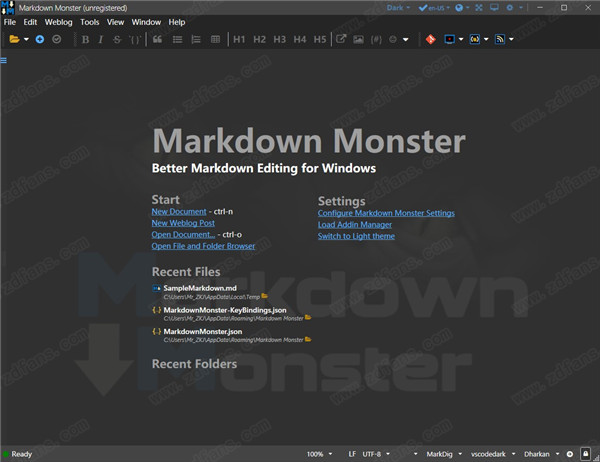Open the 100% zoom dropdown in status bar
This screenshot has width=600, height=462.
[x=319, y=454]
